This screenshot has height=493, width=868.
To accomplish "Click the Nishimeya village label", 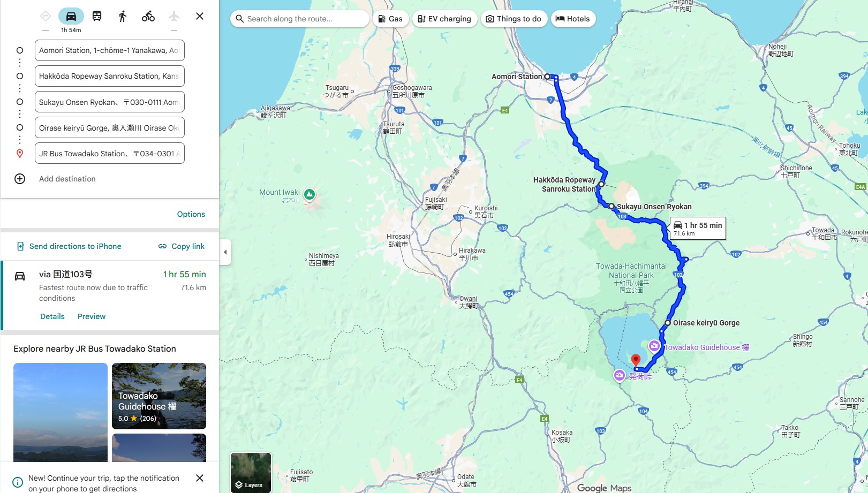I will click(323, 260).
